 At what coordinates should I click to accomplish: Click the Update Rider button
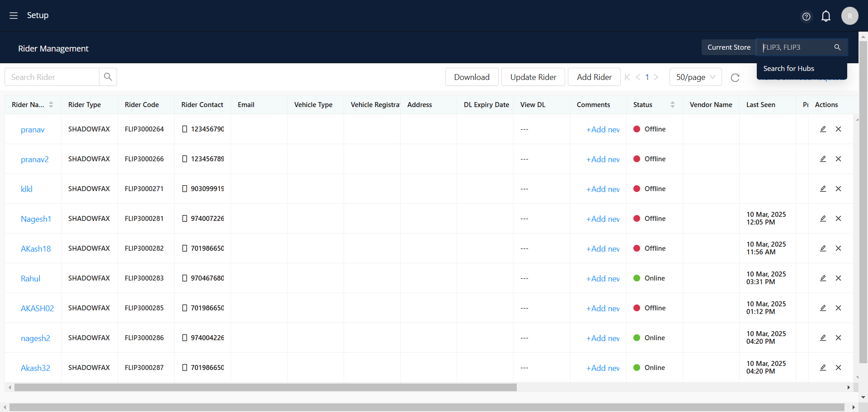(533, 77)
